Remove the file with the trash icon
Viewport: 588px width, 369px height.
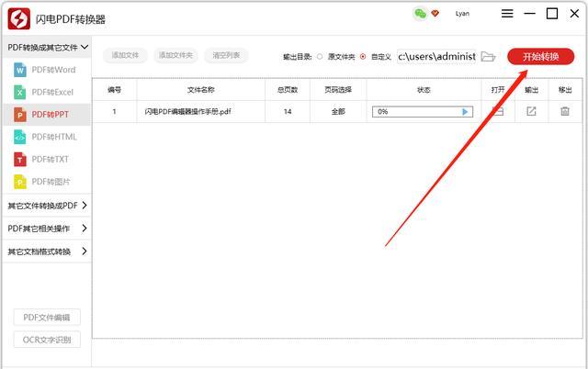point(565,111)
